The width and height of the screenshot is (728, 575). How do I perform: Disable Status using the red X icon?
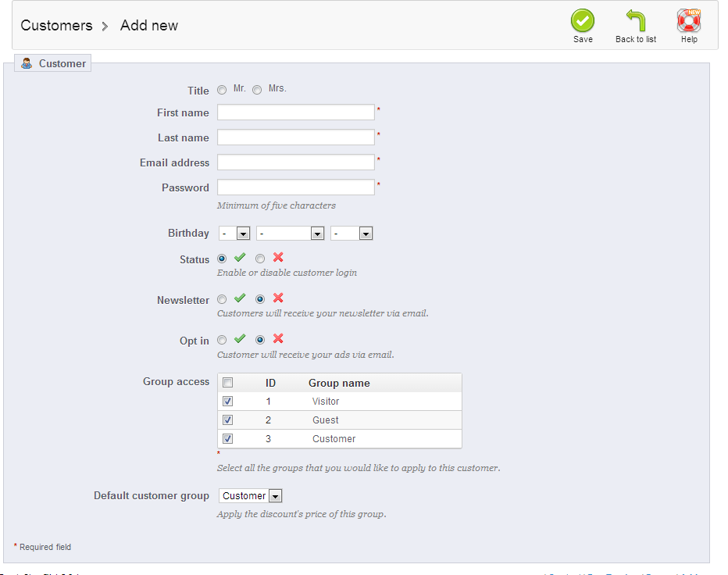(x=278, y=258)
